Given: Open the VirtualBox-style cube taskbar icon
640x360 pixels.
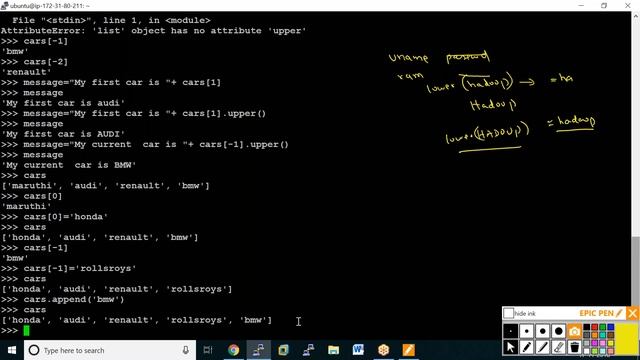Looking at the screenshot, I should point(283,350).
